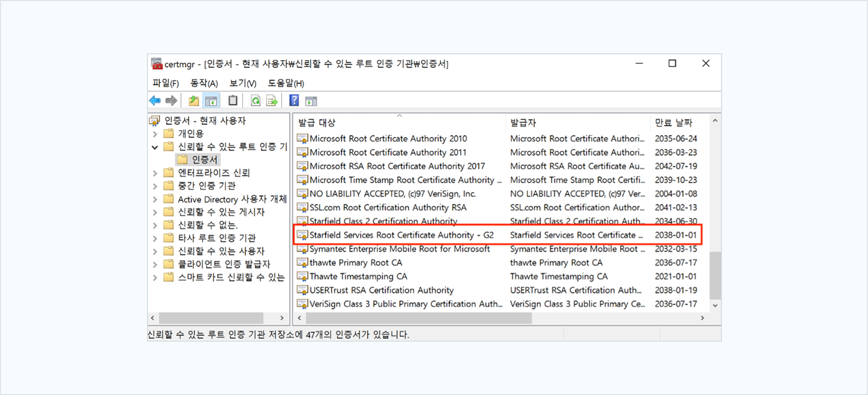Click the tree pane's horizontal scrollbar left arrow
Image resolution: width=868 pixels, height=395 pixels.
click(153, 318)
